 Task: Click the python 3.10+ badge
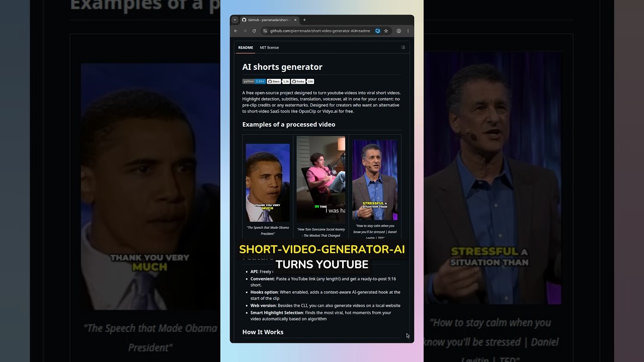click(x=254, y=81)
